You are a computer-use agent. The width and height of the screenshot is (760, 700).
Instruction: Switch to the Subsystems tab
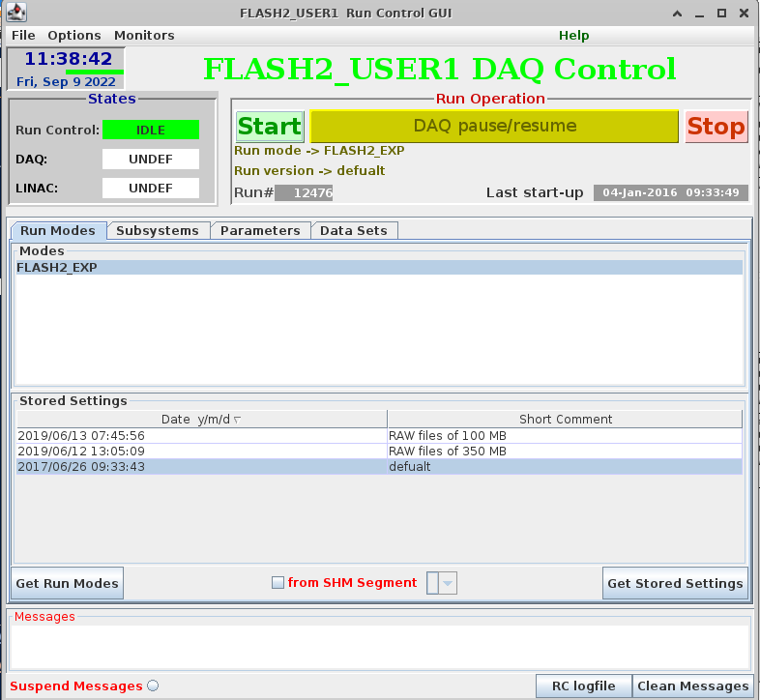click(157, 231)
